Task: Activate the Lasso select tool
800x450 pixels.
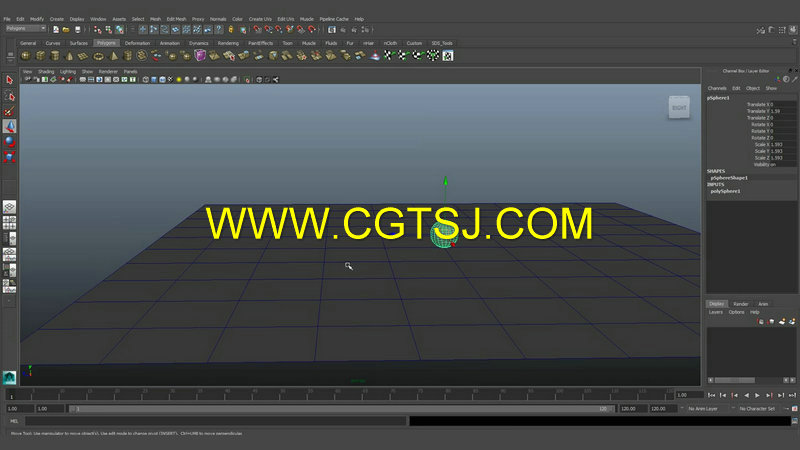Action: click(x=9, y=96)
